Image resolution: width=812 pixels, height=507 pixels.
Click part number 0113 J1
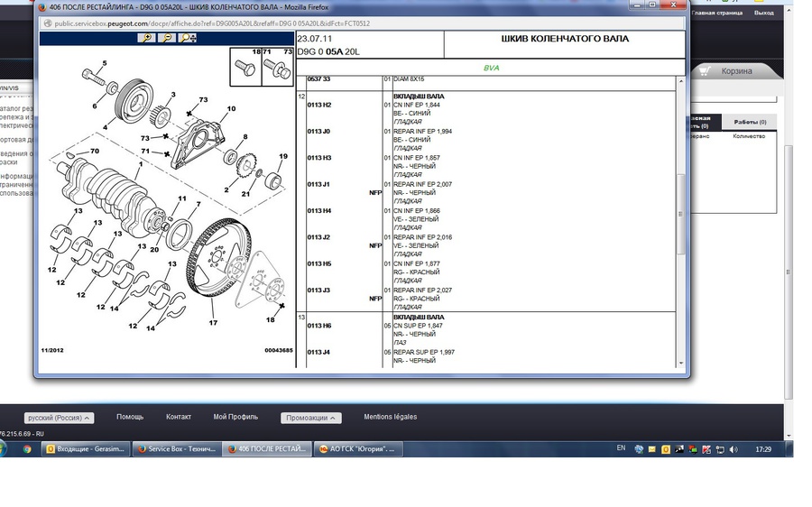pos(318,184)
